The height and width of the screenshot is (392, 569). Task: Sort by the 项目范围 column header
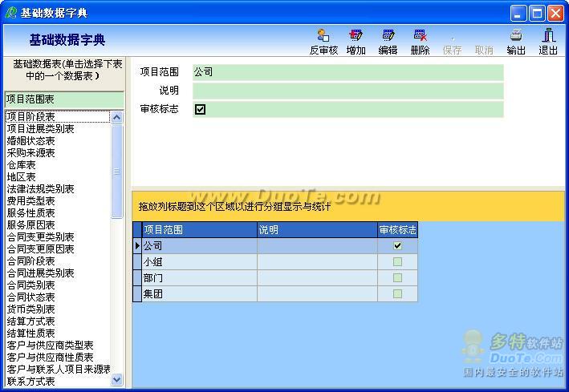point(199,230)
